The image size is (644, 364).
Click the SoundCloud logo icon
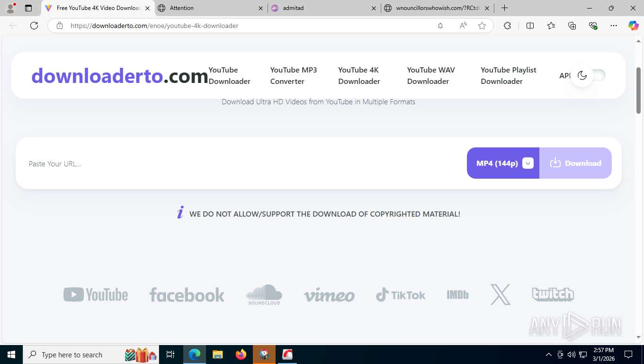point(264,295)
